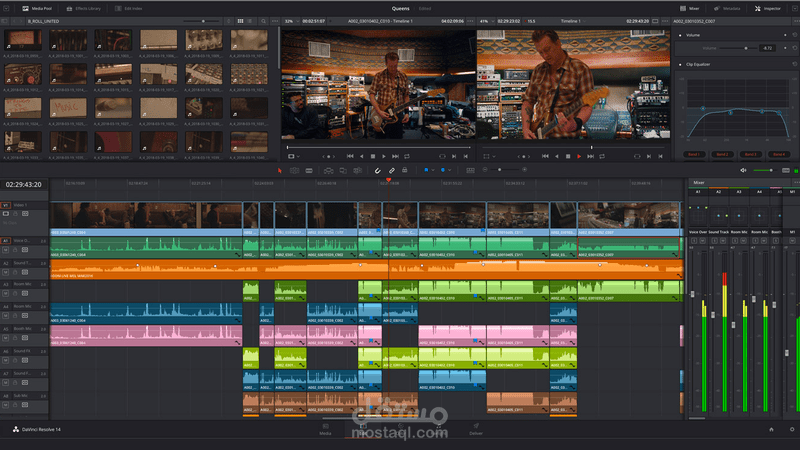
Task: Mute the A5 Booth Mic track
Action: click(x=6, y=338)
